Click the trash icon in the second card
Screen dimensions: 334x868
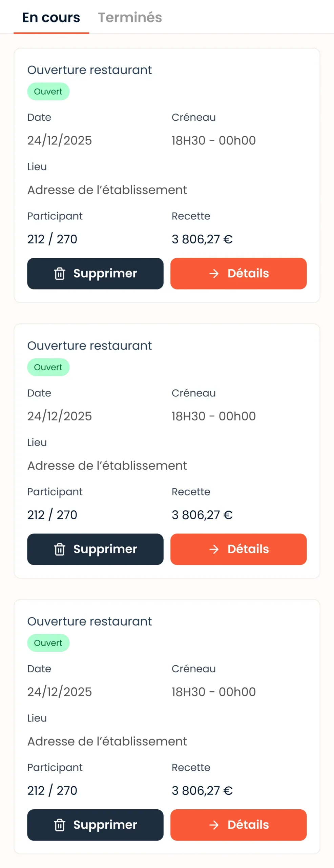point(60,549)
